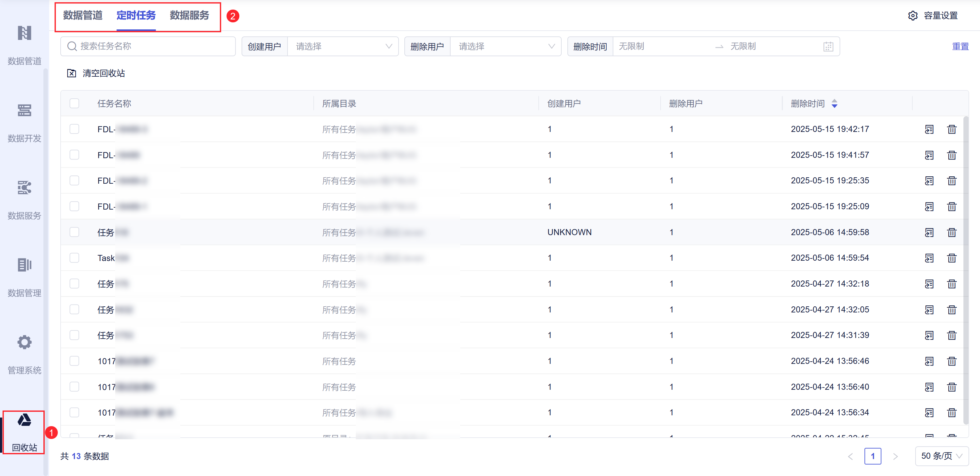The height and width of the screenshot is (476, 980).
Task: Go to 数据管理 in the sidebar
Action: point(24,265)
